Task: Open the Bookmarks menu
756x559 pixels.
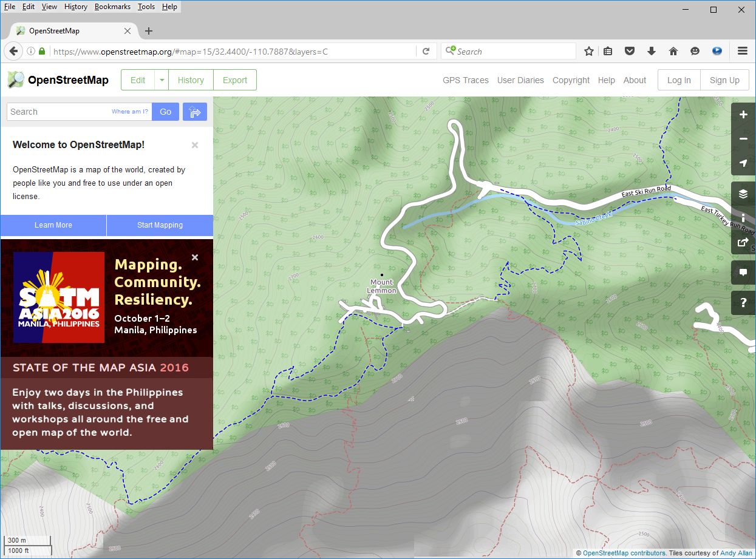Action: coord(112,7)
